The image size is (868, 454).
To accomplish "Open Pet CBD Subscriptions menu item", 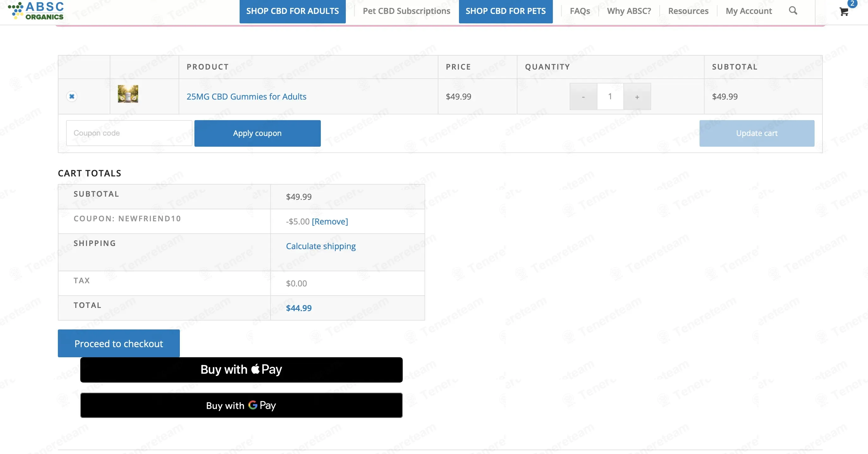I will 406,11.
